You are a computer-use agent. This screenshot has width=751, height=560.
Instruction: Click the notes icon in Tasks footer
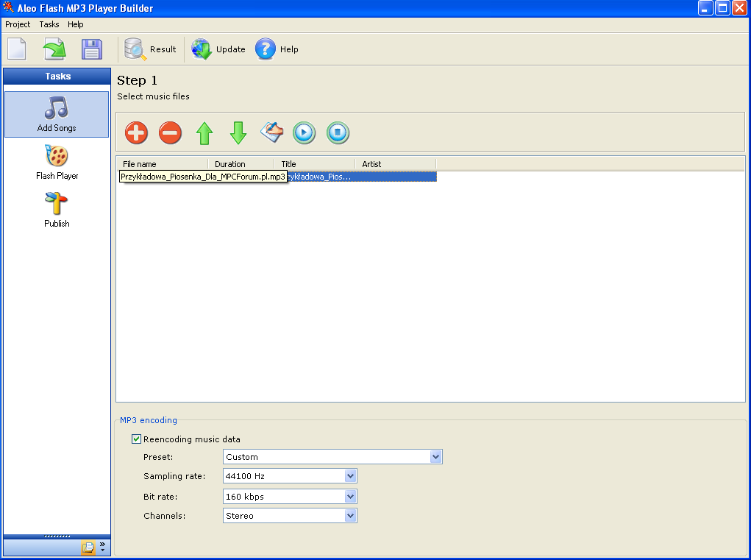[x=88, y=547]
